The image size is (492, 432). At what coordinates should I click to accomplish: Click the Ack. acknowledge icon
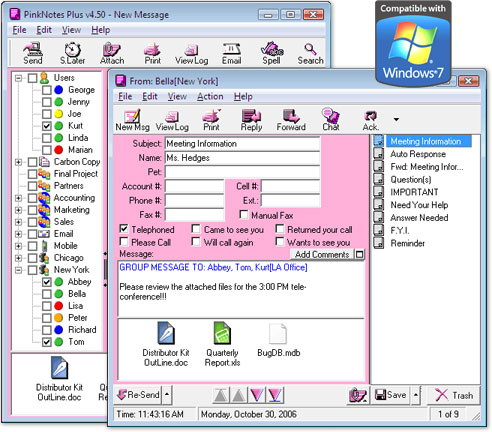pos(371,120)
